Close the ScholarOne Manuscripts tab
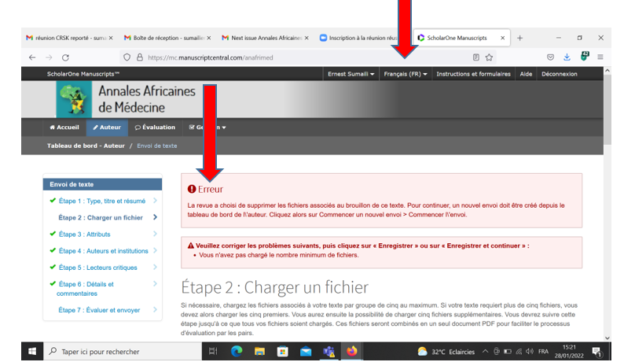The height and width of the screenshot is (362, 624). pyautogui.click(x=503, y=38)
